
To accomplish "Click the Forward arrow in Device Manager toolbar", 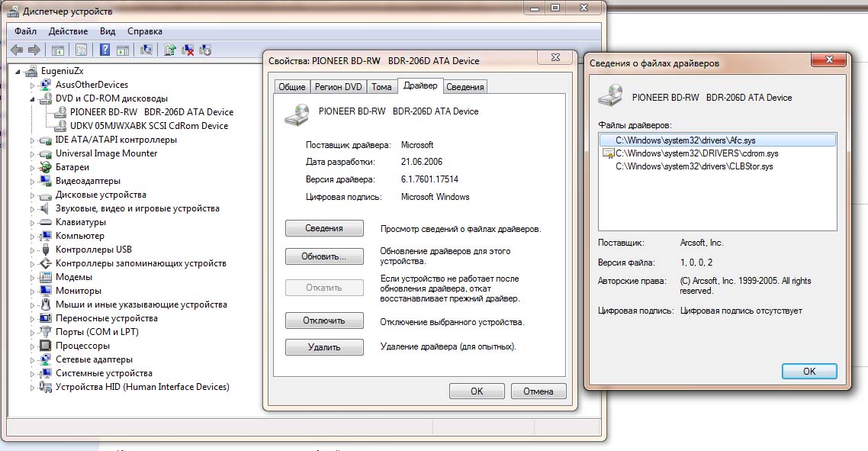I will point(34,50).
